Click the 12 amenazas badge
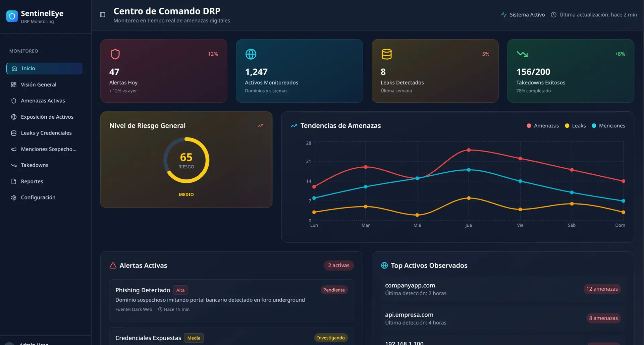644x345 pixels. [602, 289]
